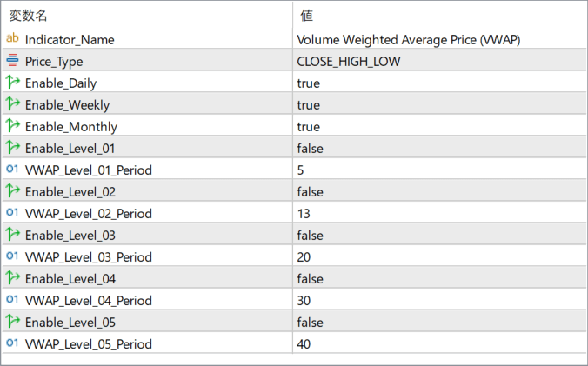This screenshot has height=366, width=588.
Task: Select the Enable_Level_04 variable name
Action: click(x=70, y=279)
